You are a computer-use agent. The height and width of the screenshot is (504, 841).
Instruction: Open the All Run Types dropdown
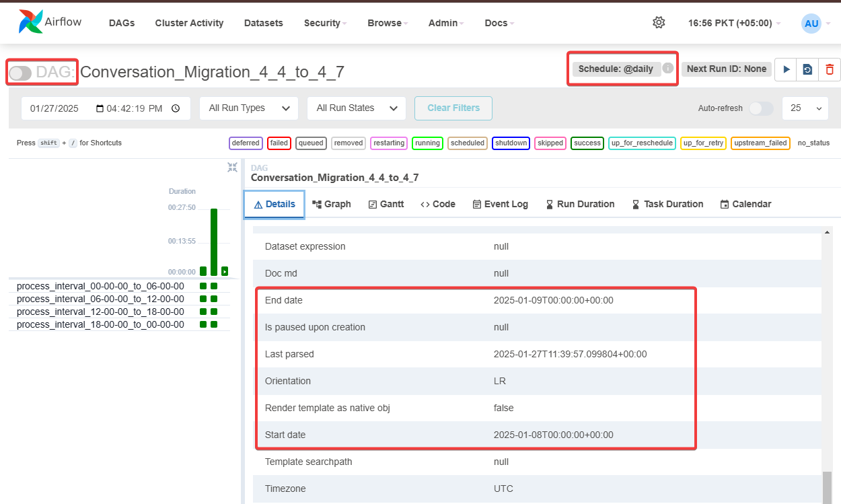point(249,108)
